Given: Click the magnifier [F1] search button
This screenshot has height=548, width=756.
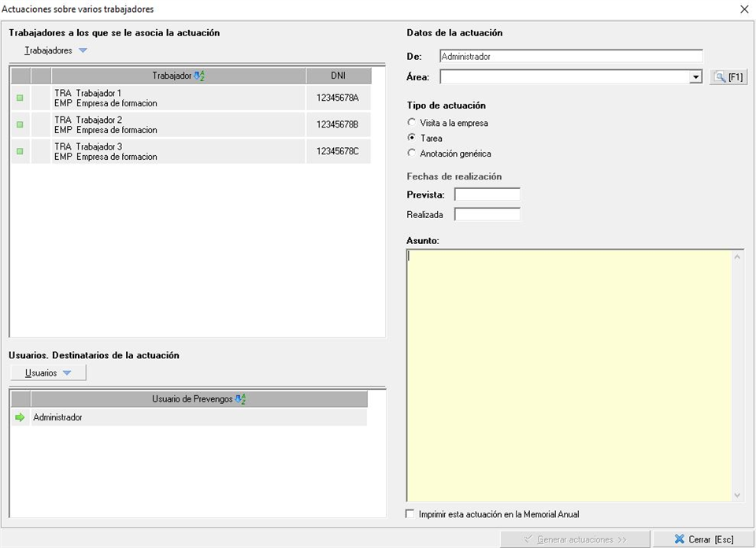Looking at the screenshot, I should (728, 77).
